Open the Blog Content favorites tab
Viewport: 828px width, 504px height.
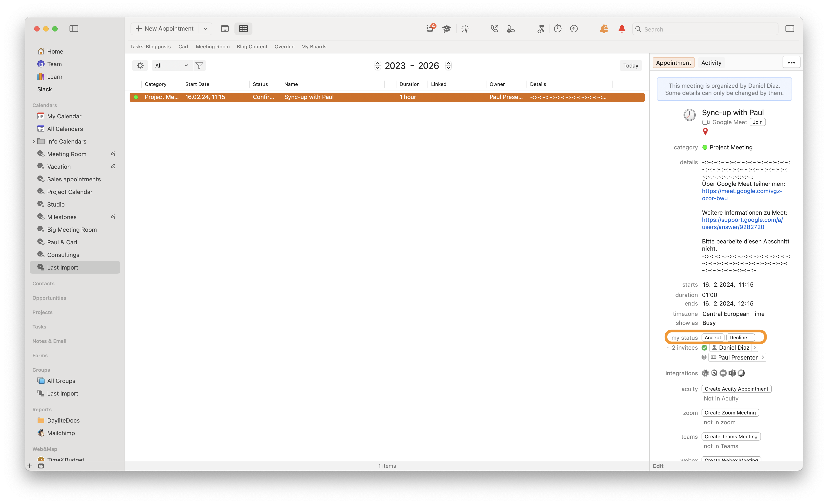tap(252, 47)
